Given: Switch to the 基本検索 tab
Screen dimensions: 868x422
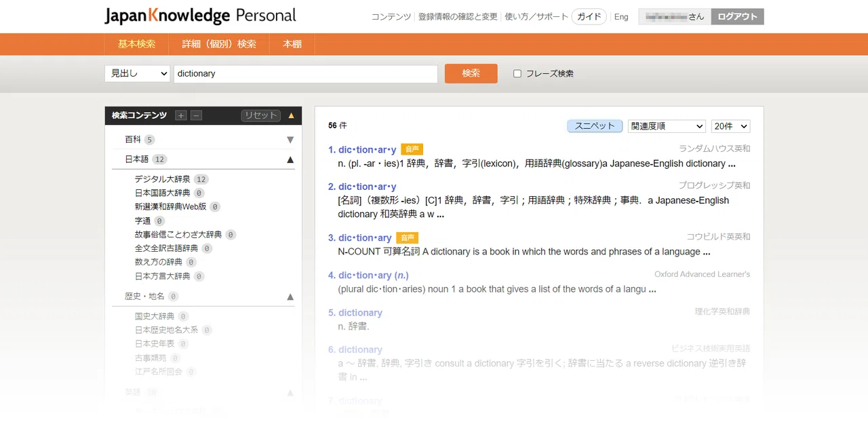Looking at the screenshot, I should (136, 44).
